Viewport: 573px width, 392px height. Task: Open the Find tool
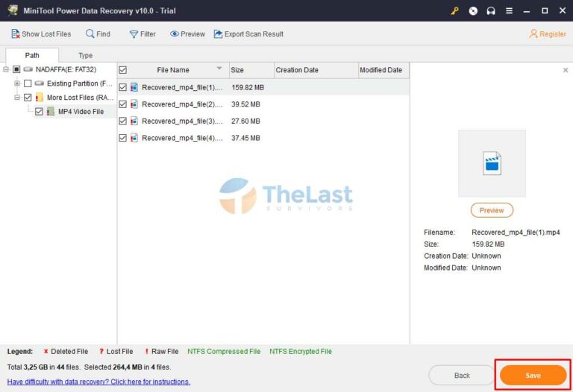pos(90,34)
